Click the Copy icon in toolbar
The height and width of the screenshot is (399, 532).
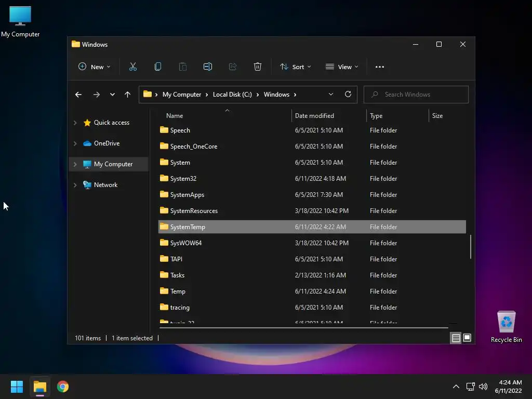pyautogui.click(x=158, y=67)
